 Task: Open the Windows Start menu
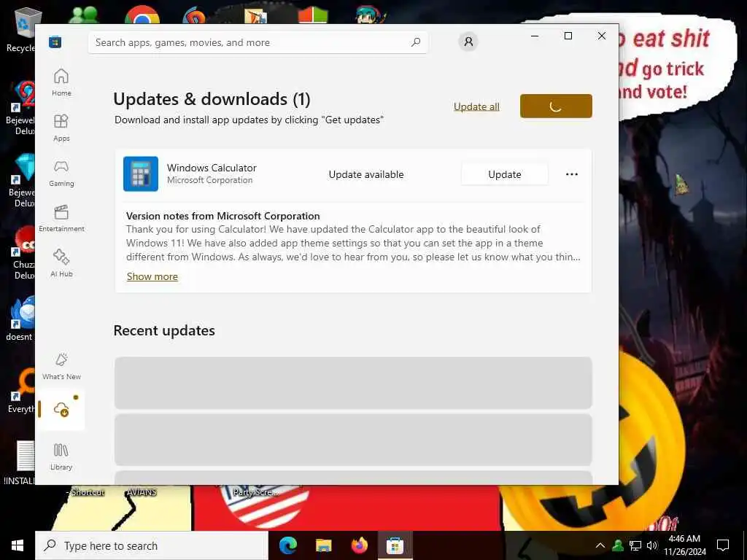18,545
